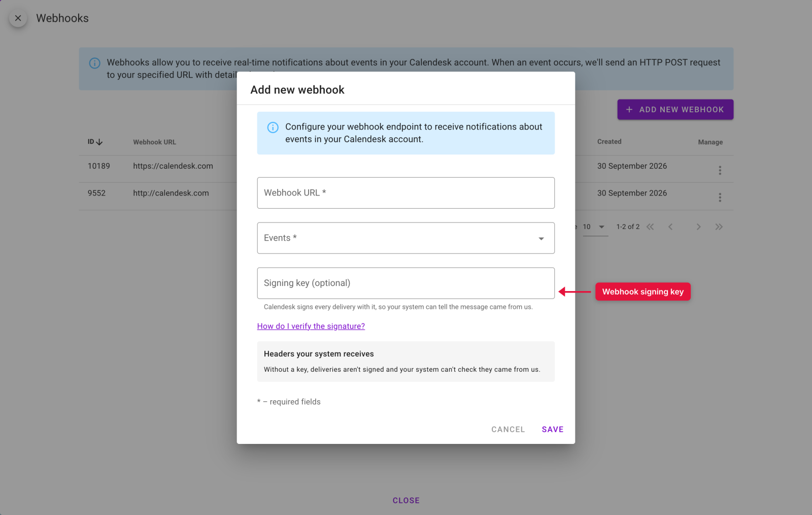Click the info icon in dialog banner
The height and width of the screenshot is (515, 812).
pyautogui.click(x=273, y=127)
